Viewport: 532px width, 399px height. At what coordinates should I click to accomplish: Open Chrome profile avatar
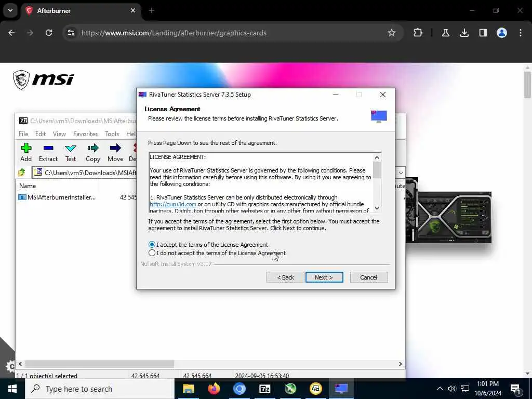point(501,33)
